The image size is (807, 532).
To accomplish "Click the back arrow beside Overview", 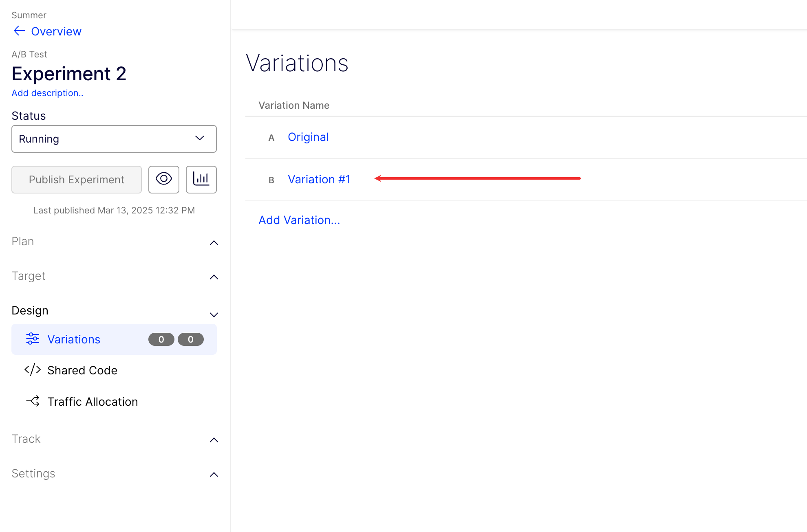I will click(19, 31).
